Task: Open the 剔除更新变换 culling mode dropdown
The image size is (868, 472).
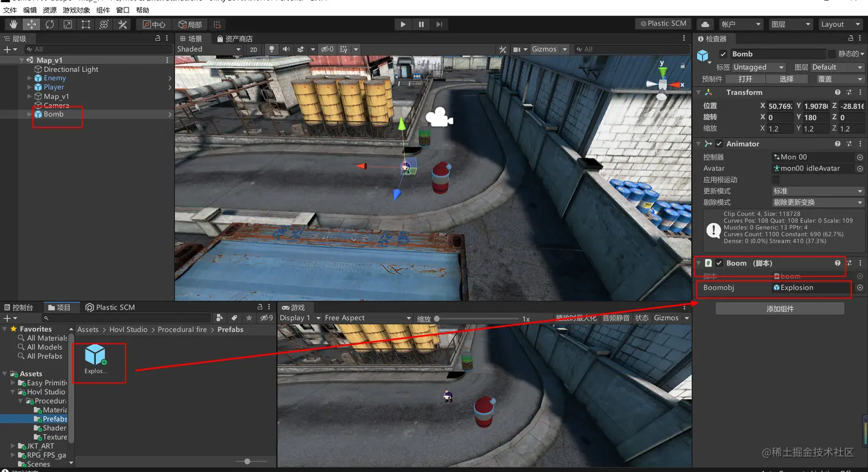Action: pos(818,202)
